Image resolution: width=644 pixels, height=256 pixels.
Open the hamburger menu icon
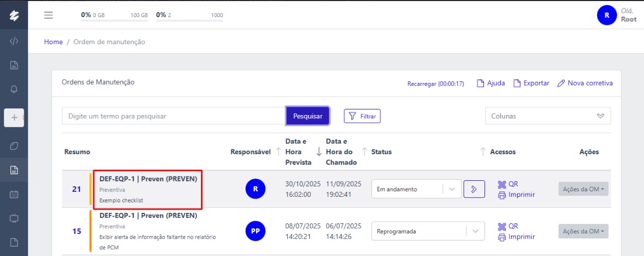[49, 15]
